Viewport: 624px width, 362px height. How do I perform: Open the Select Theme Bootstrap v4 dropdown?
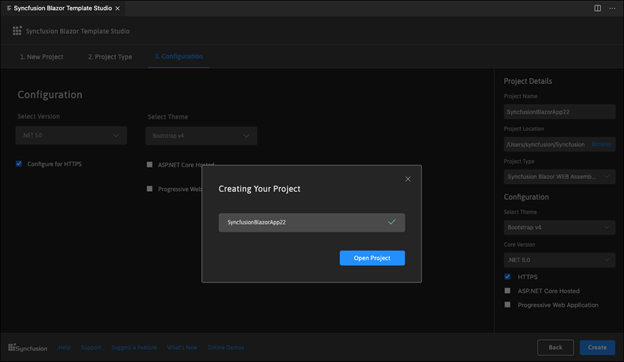tap(201, 136)
